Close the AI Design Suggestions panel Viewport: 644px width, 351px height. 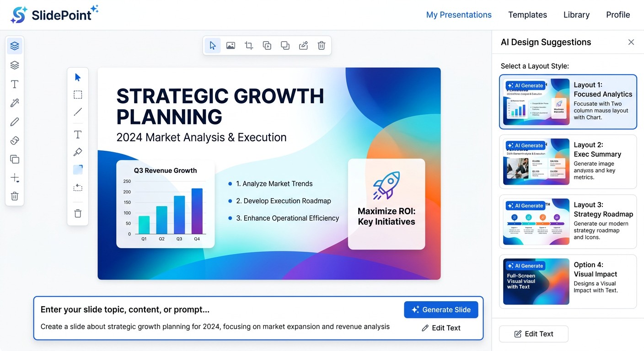coord(631,42)
